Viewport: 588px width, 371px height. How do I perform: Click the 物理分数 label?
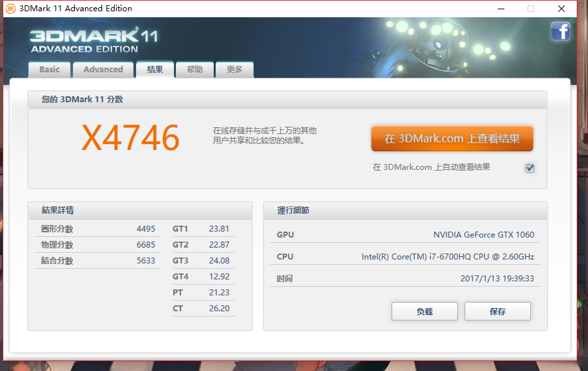tap(57, 245)
